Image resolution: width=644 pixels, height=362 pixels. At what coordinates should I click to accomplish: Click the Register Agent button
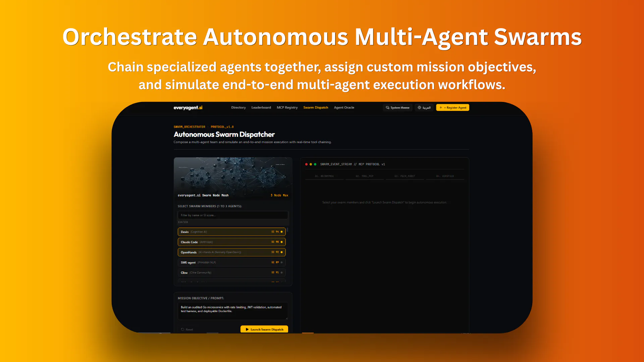click(x=452, y=108)
